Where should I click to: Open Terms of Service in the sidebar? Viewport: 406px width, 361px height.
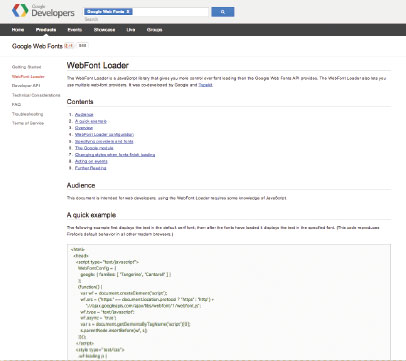pos(28,123)
